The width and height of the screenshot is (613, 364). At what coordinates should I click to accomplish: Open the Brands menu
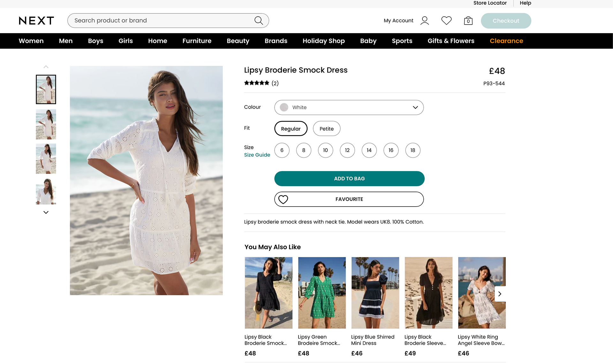tap(276, 41)
